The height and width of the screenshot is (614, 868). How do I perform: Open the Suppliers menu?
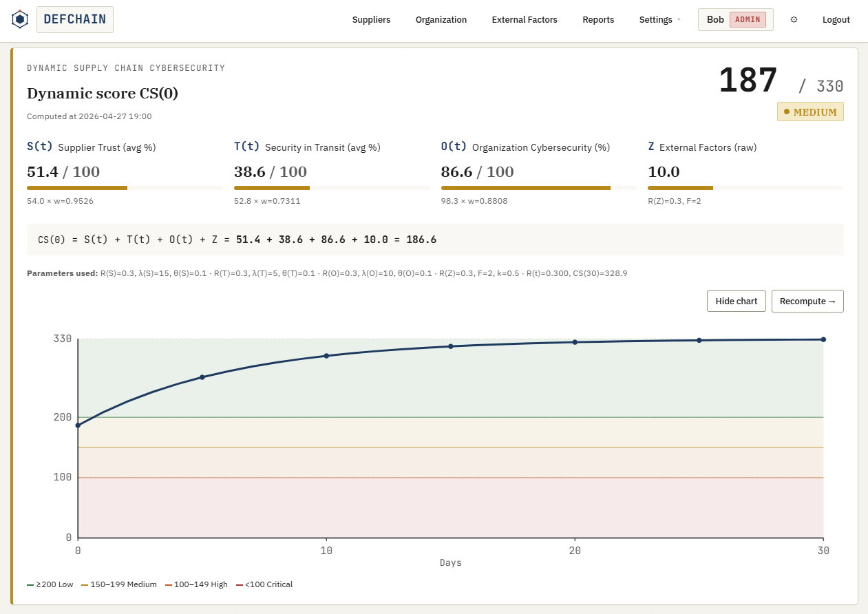[371, 20]
